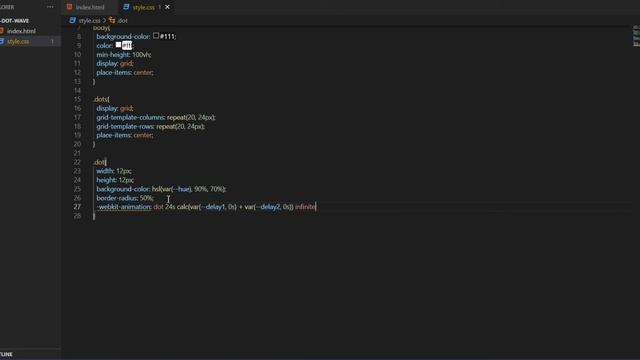
Task: Collapse the DOT-WAVE folder section
Action: point(15,20)
